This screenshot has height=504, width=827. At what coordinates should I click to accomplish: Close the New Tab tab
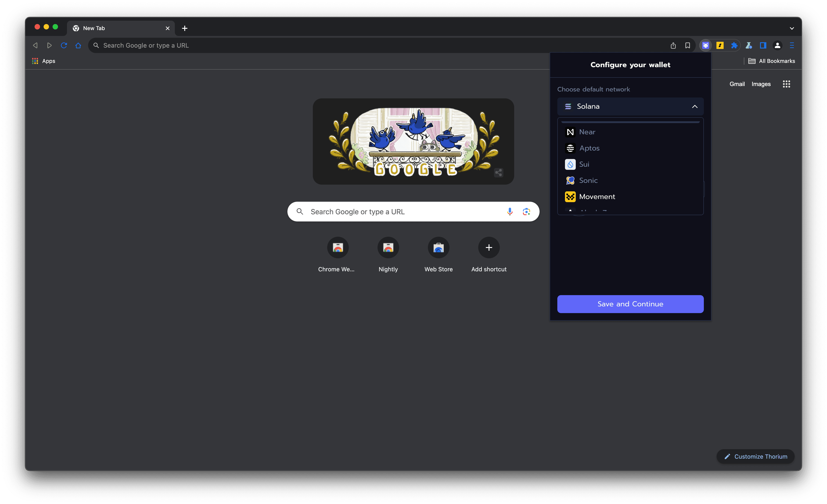[x=167, y=28]
